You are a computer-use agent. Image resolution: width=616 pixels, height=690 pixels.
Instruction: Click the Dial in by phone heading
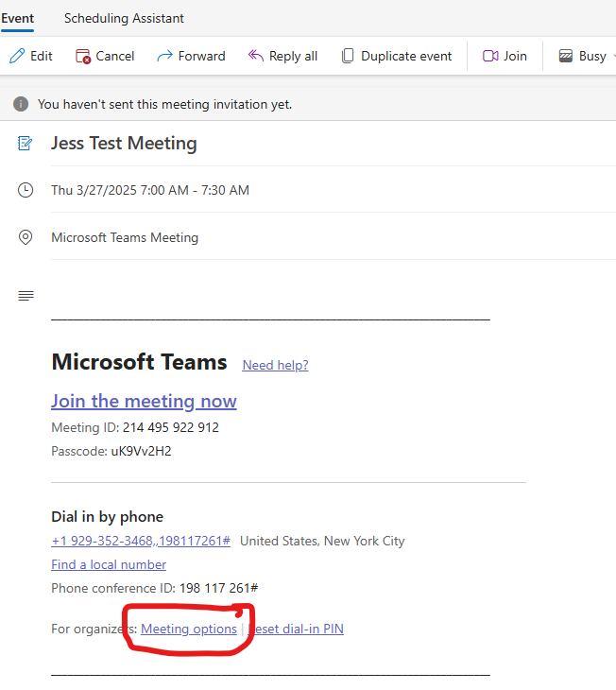point(107,517)
